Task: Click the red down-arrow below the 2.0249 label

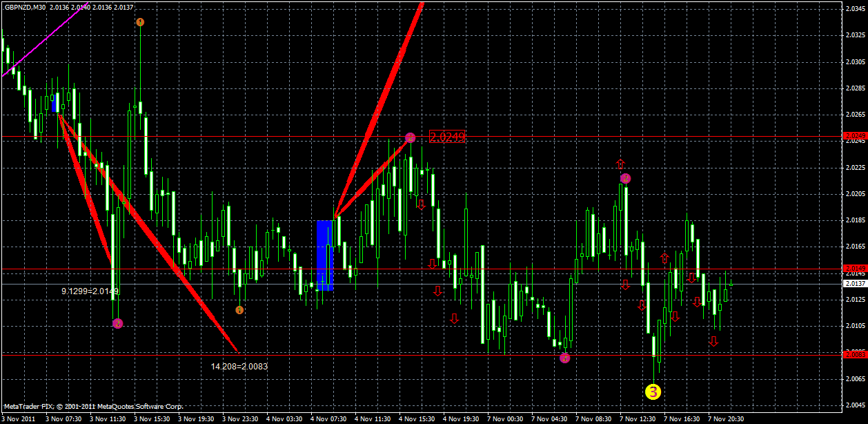Action: pyautogui.click(x=420, y=204)
